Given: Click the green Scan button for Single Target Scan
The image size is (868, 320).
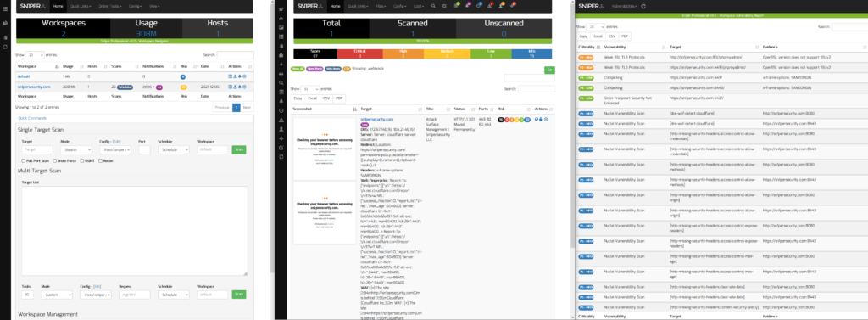Looking at the screenshot, I should [239, 149].
